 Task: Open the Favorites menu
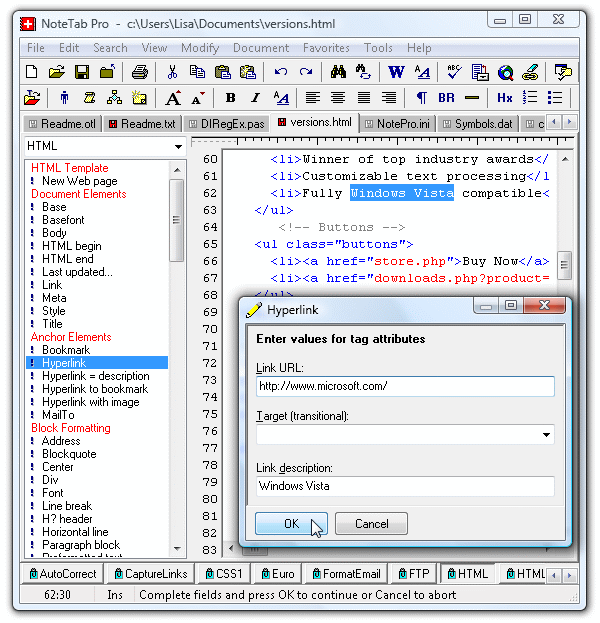point(326,48)
